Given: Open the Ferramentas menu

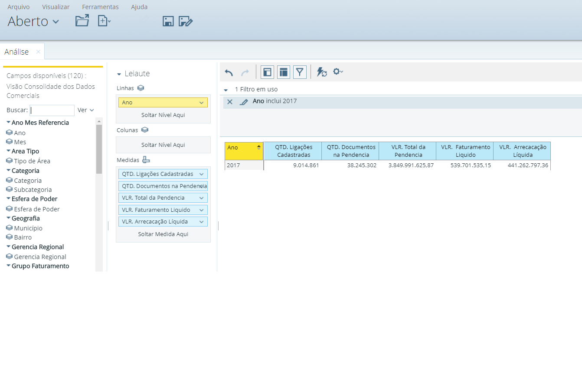Looking at the screenshot, I should click(x=100, y=7).
